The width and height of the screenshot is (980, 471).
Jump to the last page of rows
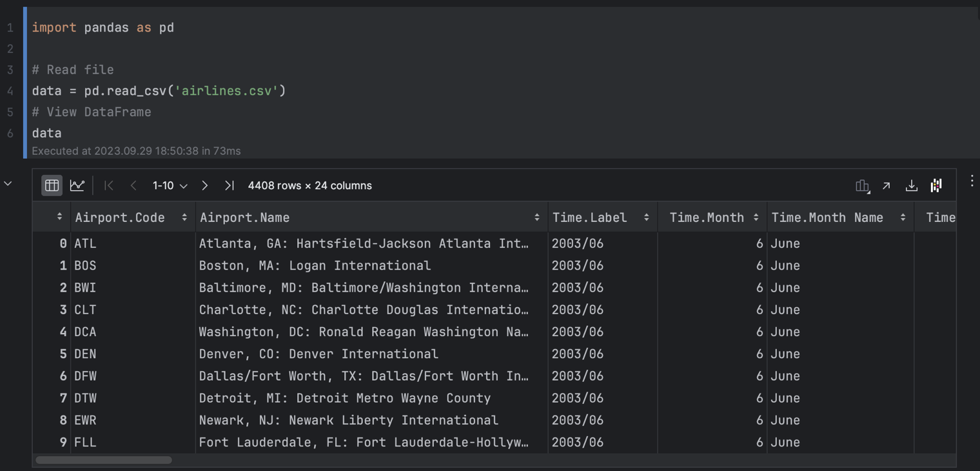coord(229,185)
